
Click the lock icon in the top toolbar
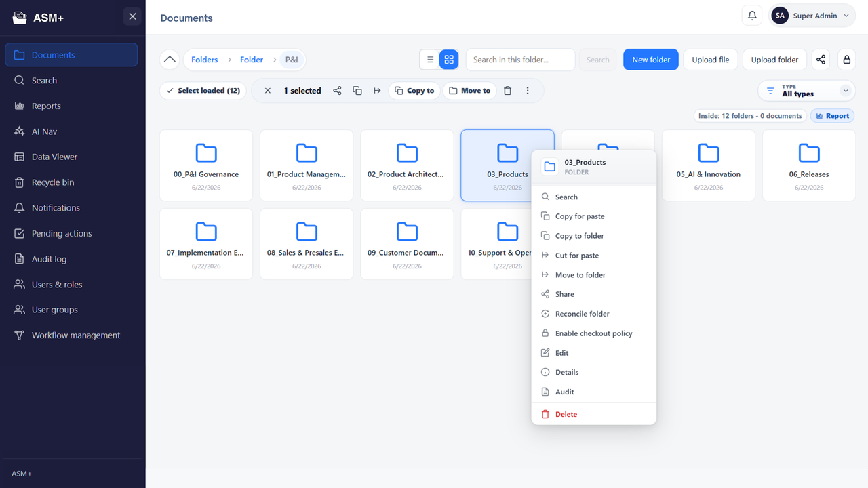pyautogui.click(x=846, y=60)
